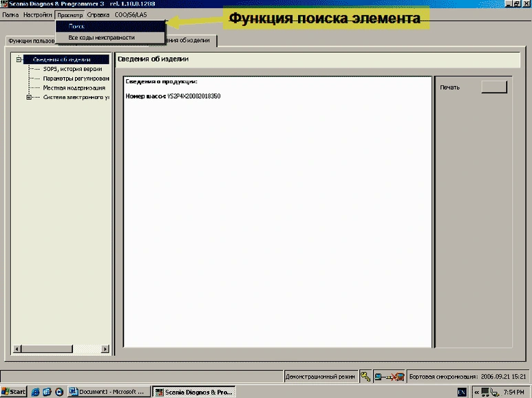This screenshot has height=398, width=532.
Task: Select 'SOPS, история версии' tree item
Action: [x=72, y=69]
